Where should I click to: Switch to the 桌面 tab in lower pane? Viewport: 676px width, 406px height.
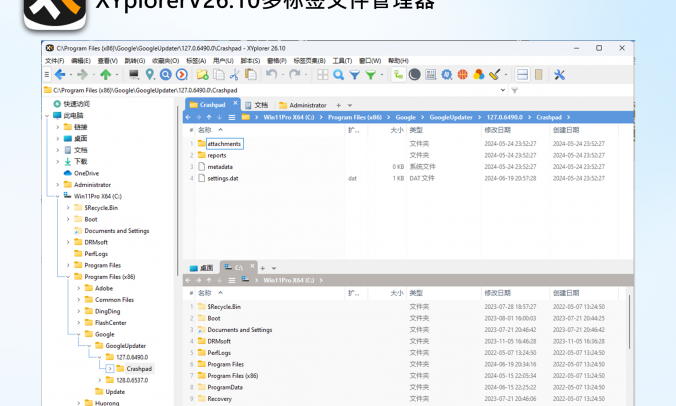click(x=202, y=268)
